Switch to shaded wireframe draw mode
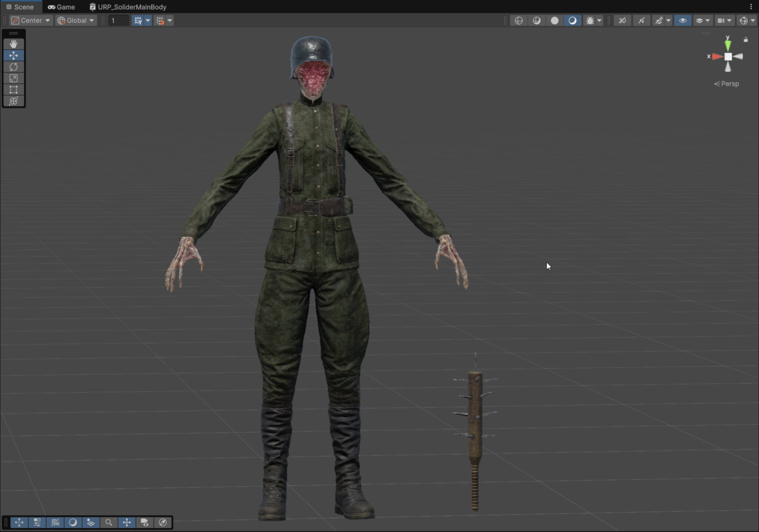This screenshot has width=759, height=532. (x=536, y=21)
